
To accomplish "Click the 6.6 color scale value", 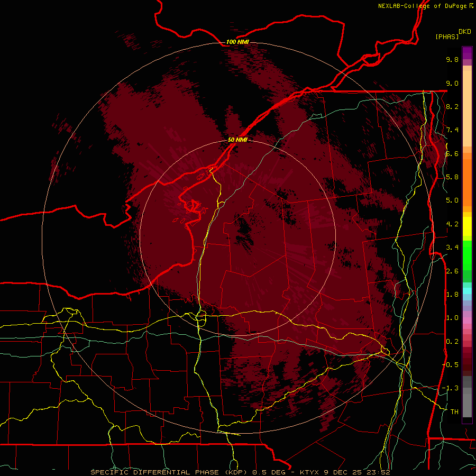I will pos(452,153).
